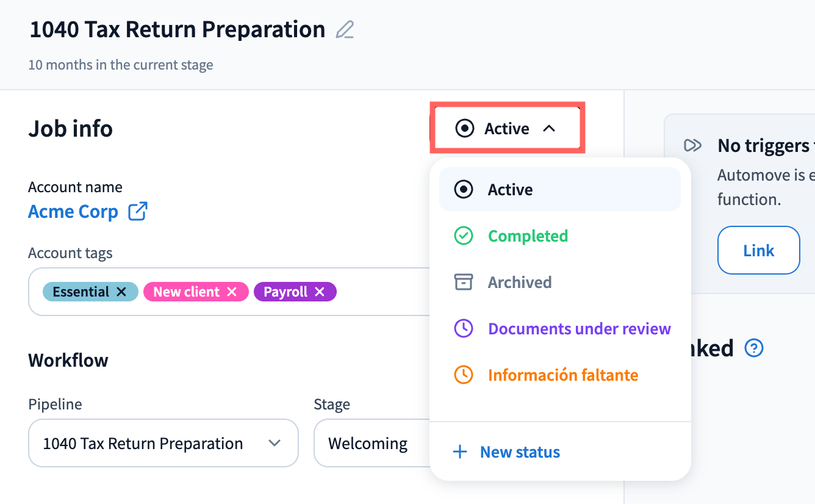The image size is (815, 504).
Task: Remove the New client tag
Action: [232, 292]
